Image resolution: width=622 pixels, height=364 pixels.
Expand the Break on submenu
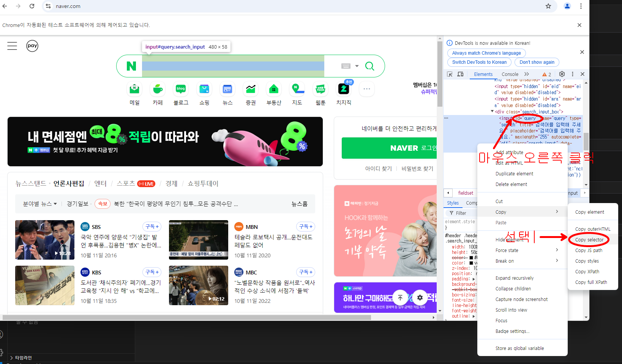(522, 261)
